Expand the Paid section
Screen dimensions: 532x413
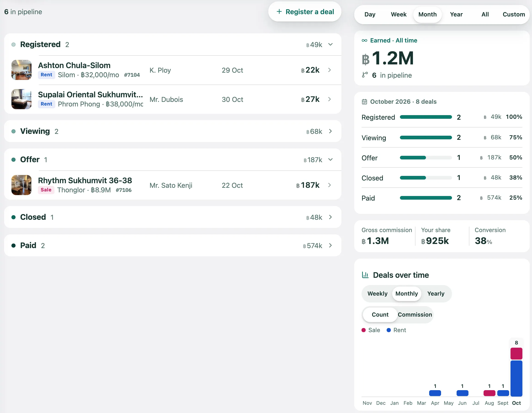330,246
